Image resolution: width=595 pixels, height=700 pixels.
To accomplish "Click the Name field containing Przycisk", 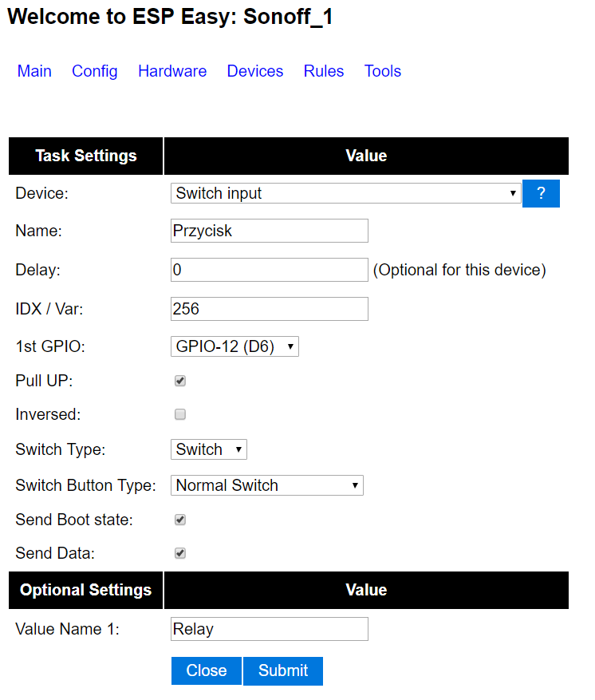I will tap(270, 231).
